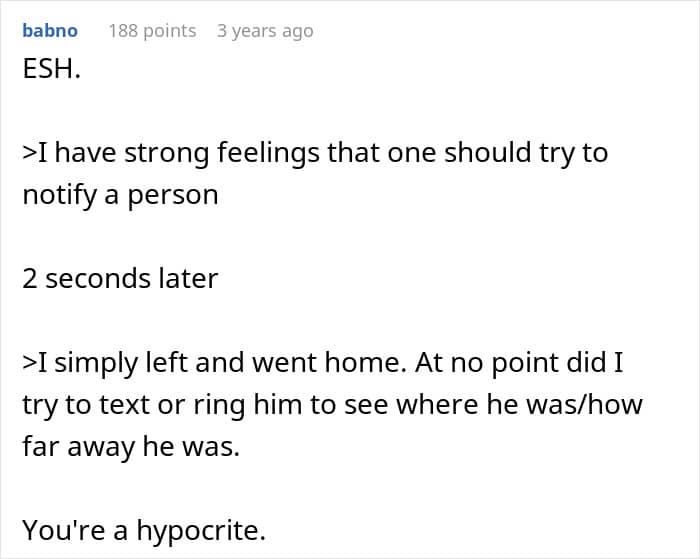Viewport: 700px width, 559px height.
Task: Open the babno user profile link
Action: (50, 31)
